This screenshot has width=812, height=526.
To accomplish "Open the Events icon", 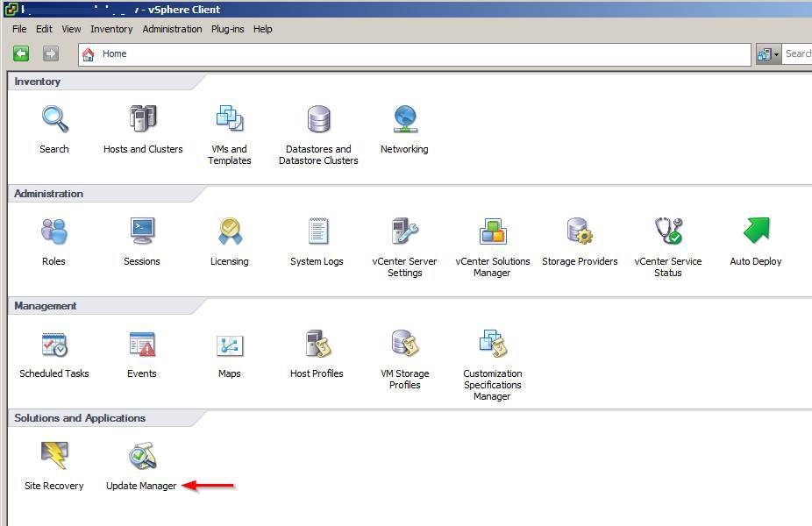I will (142, 345).
